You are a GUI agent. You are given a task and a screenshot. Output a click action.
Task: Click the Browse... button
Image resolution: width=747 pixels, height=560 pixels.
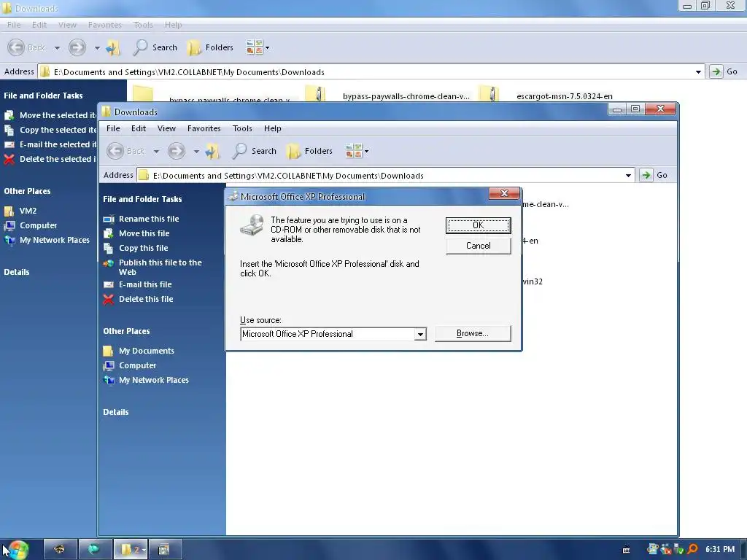(x=473, y=333)
